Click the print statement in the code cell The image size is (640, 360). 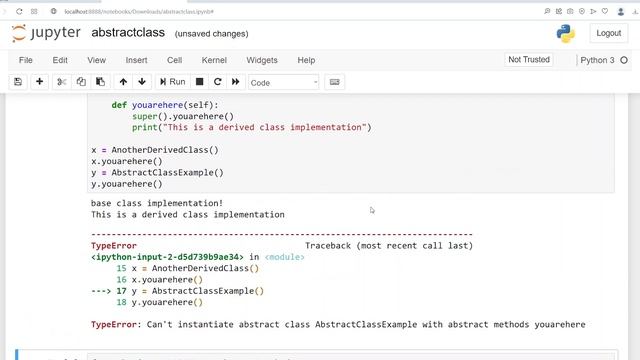click(x=251, y=127)
